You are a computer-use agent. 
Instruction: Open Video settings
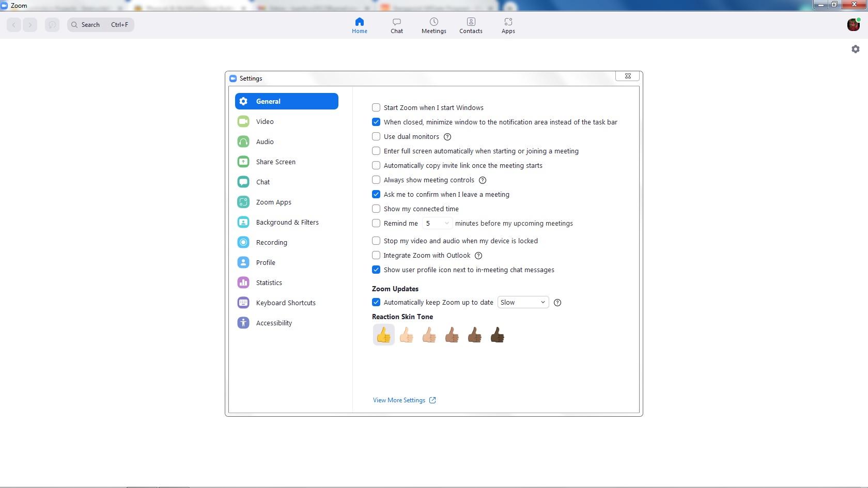[x=287, y=121]
